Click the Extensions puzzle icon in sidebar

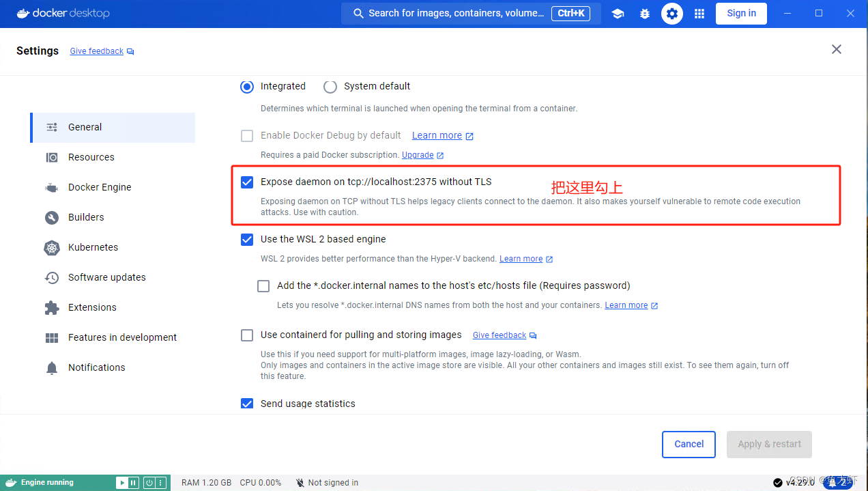click(52, 307)
